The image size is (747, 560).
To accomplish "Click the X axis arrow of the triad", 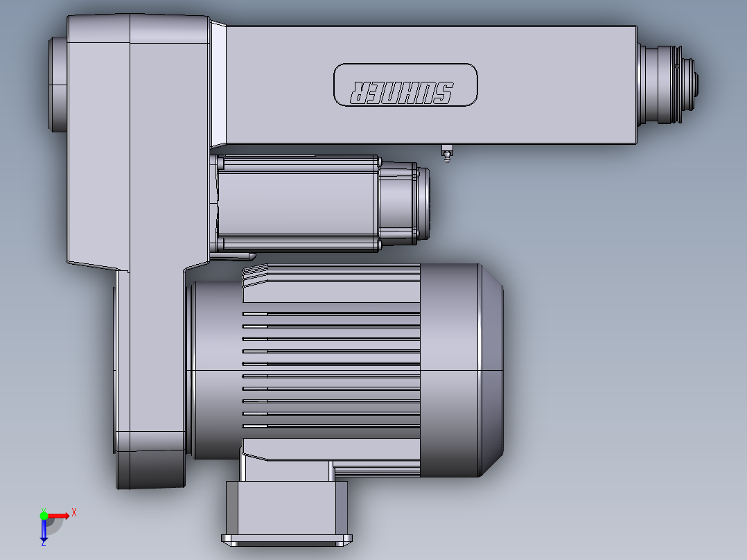I will coord(60,516).
